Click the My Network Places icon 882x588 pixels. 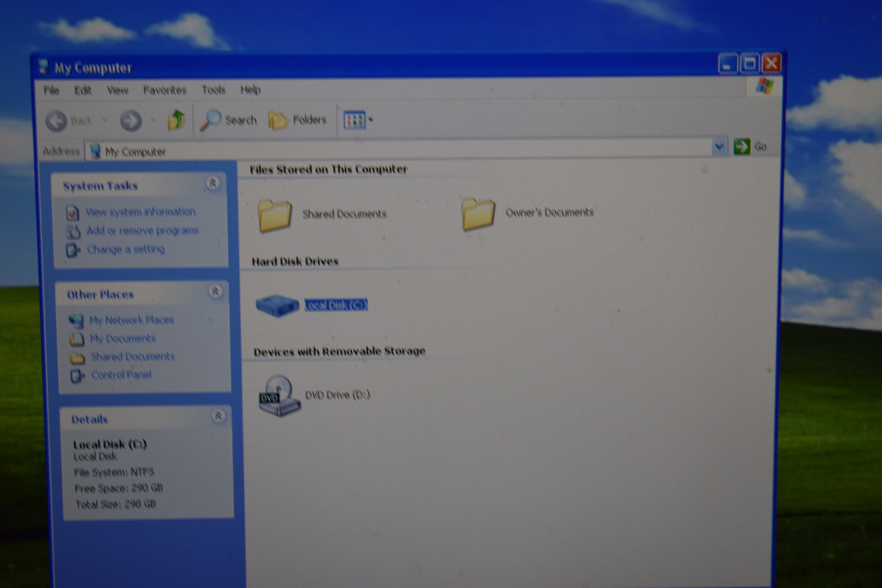click(76, 321)
